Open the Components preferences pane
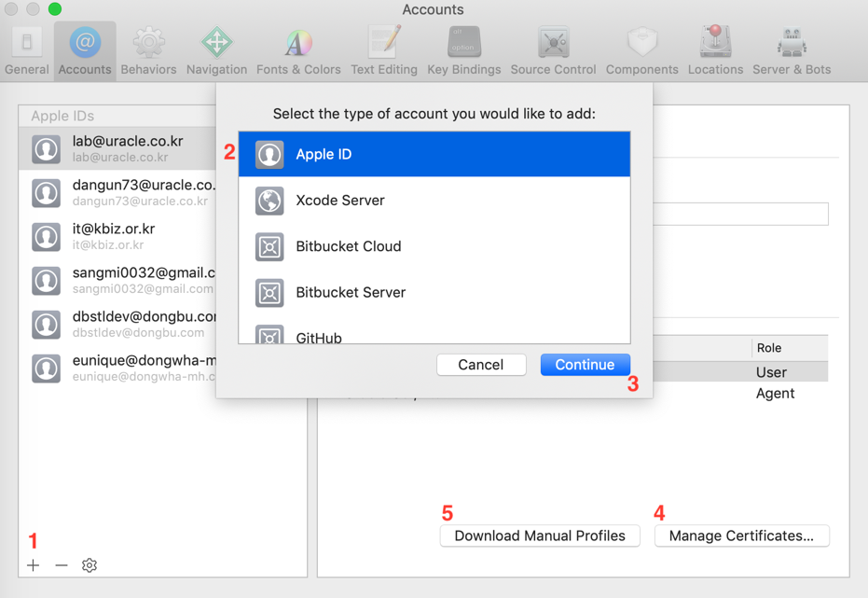868x598 pixels. pyautogui.click(x=641, y=50)
